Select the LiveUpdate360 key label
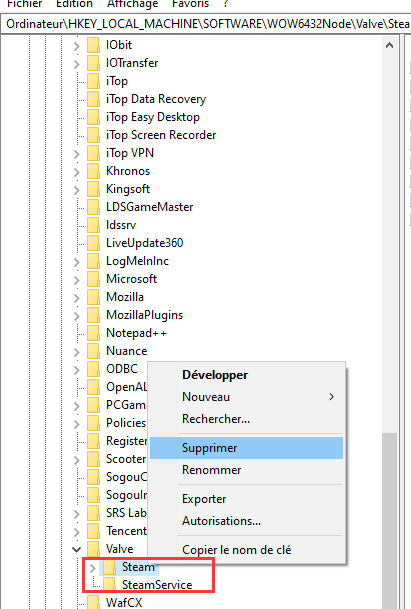 [x=145, y=243]
